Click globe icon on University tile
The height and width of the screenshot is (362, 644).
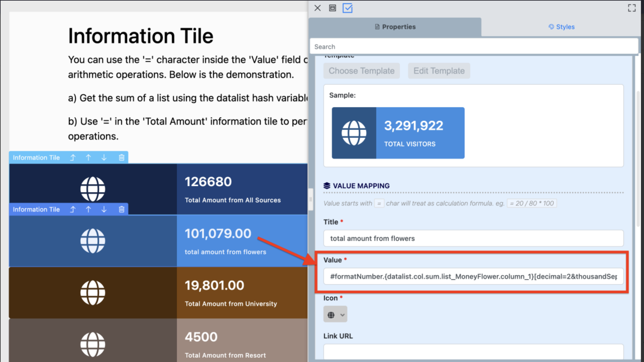pos(93,293)
